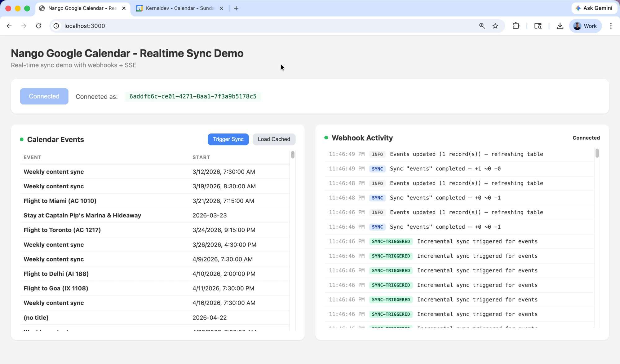The width and height of the screenshot is (620, 364).
Task: Open the tab search icon
Action: pos(538,26)
